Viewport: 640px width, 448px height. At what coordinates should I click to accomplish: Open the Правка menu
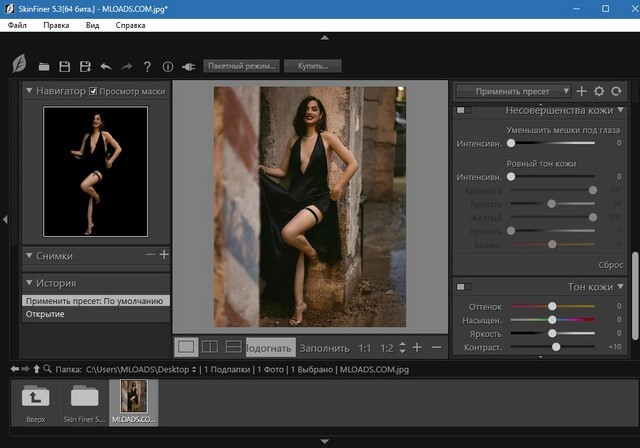click(x=56, y=25)
